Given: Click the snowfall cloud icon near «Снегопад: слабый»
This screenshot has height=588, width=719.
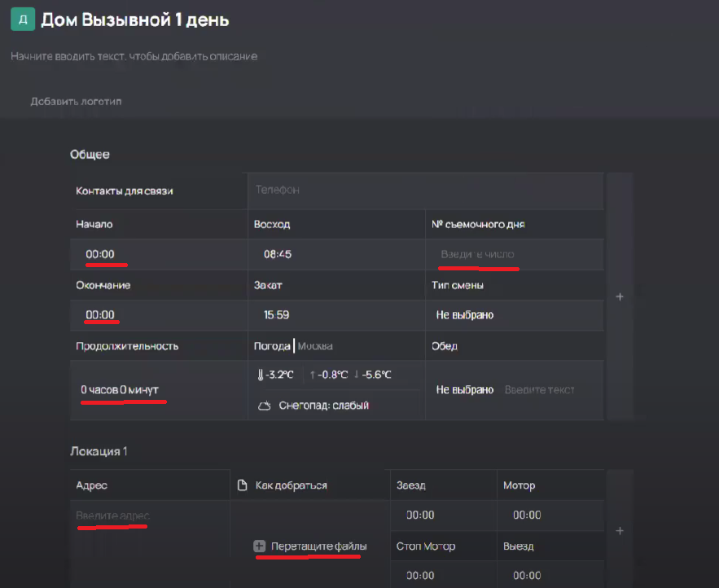Looking at the screenshot, I should (x=265, y=405).
